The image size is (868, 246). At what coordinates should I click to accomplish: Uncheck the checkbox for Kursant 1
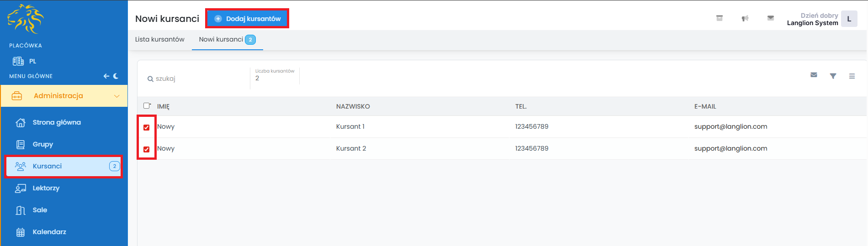click(x=147, y=127)
